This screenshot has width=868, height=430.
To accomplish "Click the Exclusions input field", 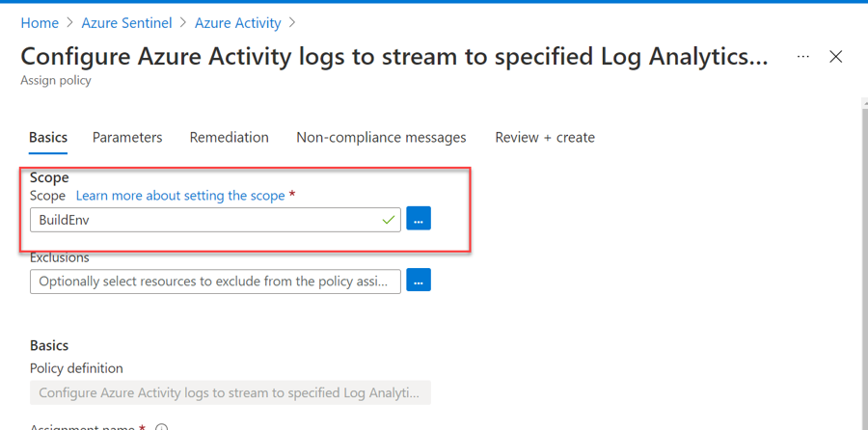I will click(x=215, y=281).
